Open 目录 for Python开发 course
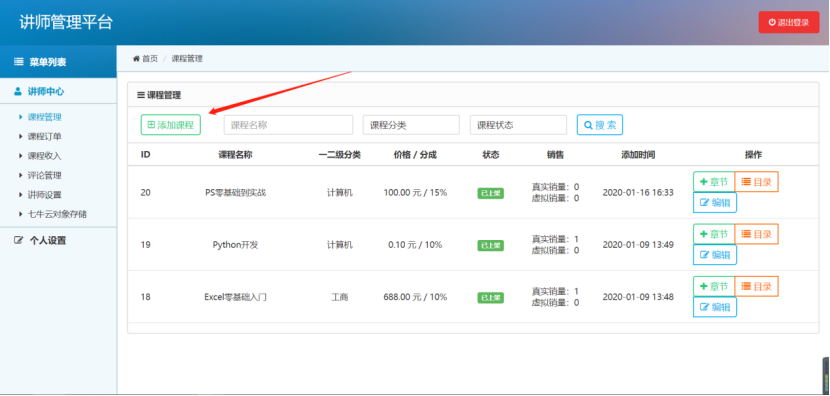The height and width of the screenshot is (396, 830). point(756,234)
